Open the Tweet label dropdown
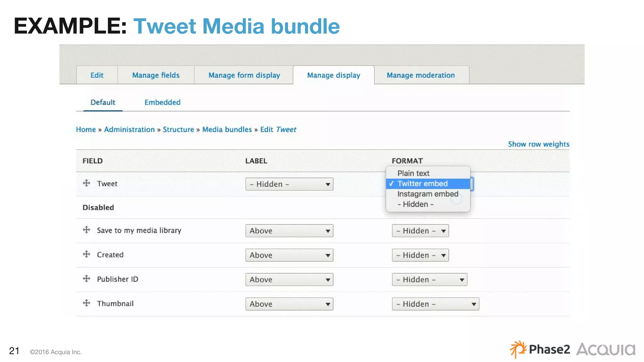644x362 pixels. pos(289,184)
